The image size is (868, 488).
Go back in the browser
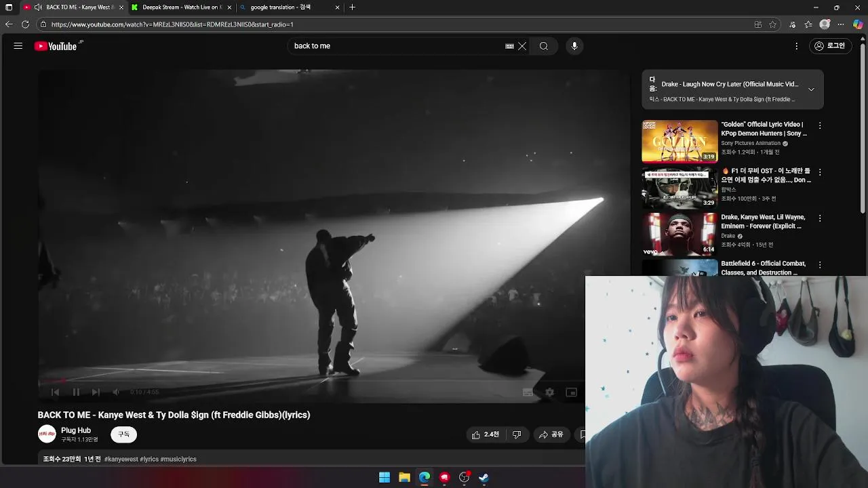coord(9,24)
